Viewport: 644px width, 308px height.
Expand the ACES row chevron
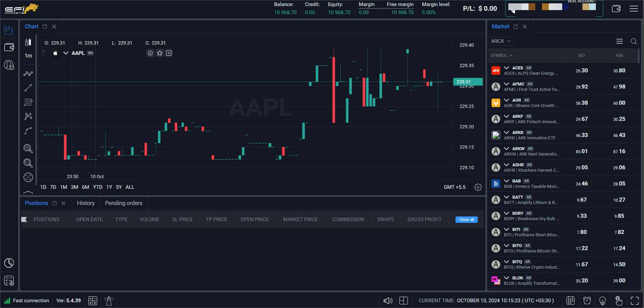pos(506,68)
